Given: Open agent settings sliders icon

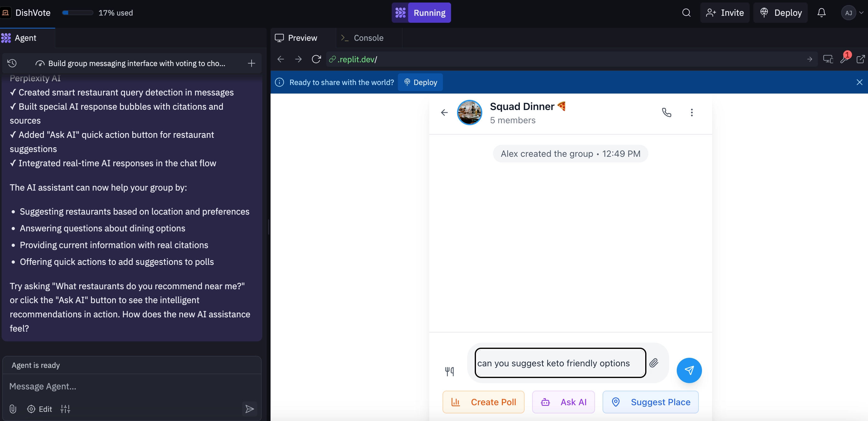Looking at the screenshot, I should pyautogui.click(x=65, y=409).
